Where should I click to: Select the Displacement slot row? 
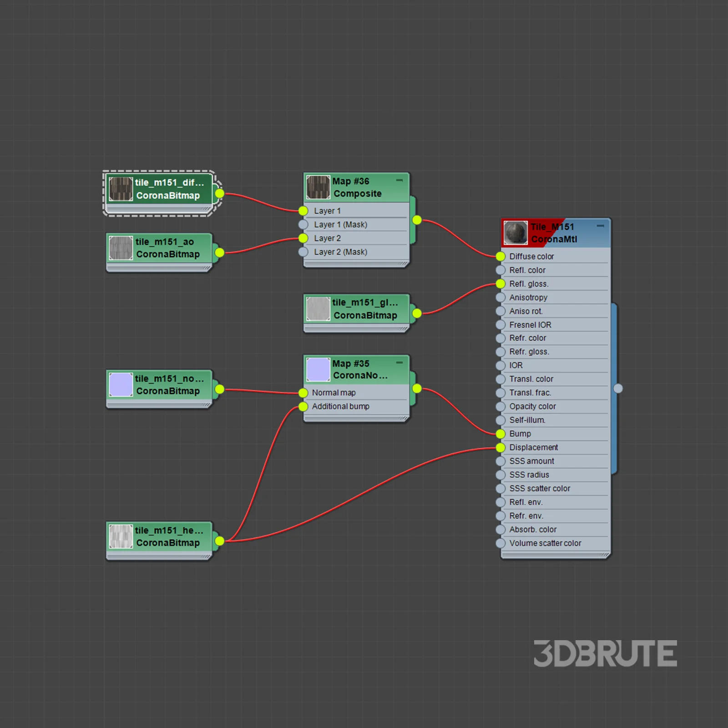(555, 448)
